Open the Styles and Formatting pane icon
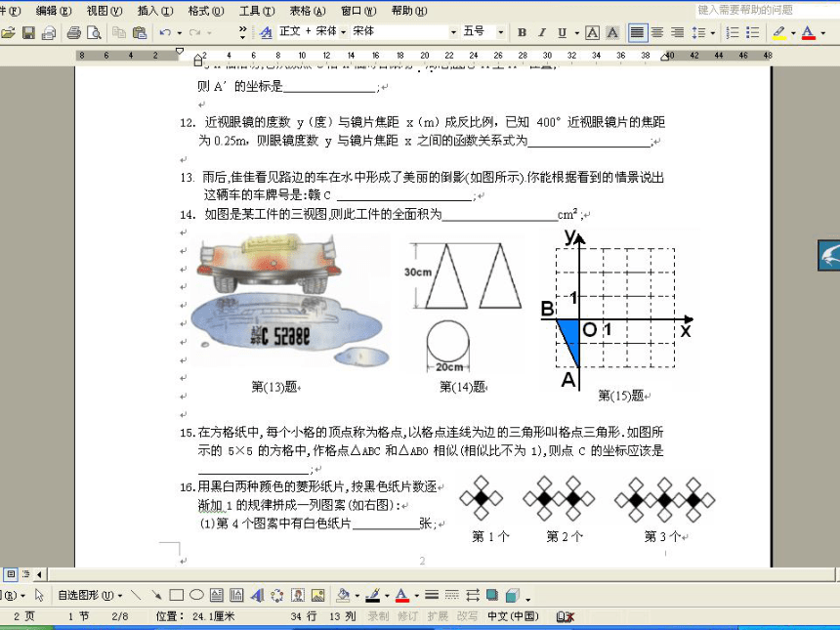This screenshot has height=630, width=840. tap(266, 33)
